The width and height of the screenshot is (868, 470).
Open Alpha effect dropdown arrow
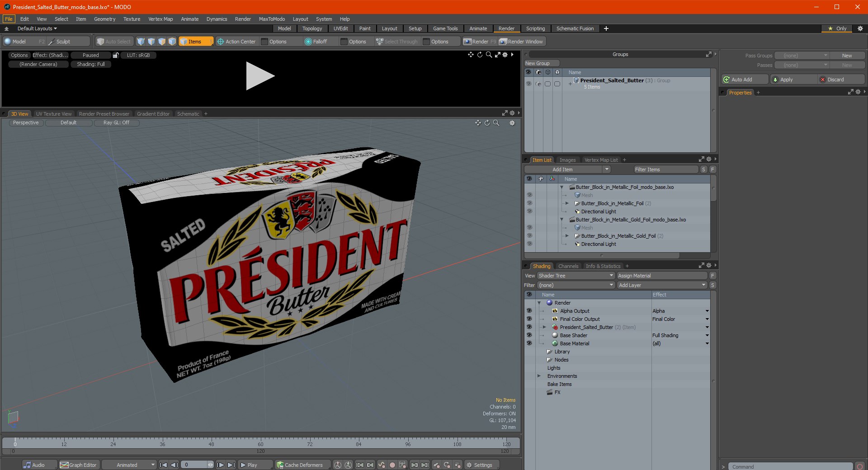[707, 311]
